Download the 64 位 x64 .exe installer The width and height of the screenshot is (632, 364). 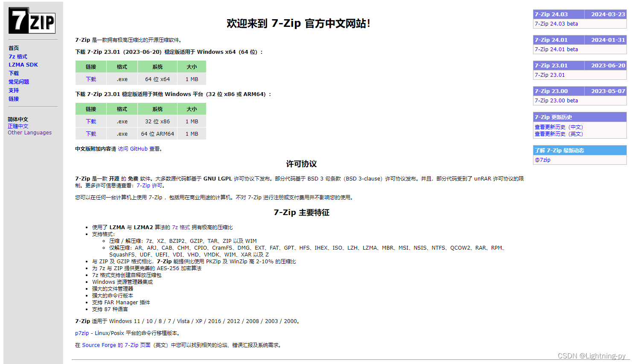point(91,79)
